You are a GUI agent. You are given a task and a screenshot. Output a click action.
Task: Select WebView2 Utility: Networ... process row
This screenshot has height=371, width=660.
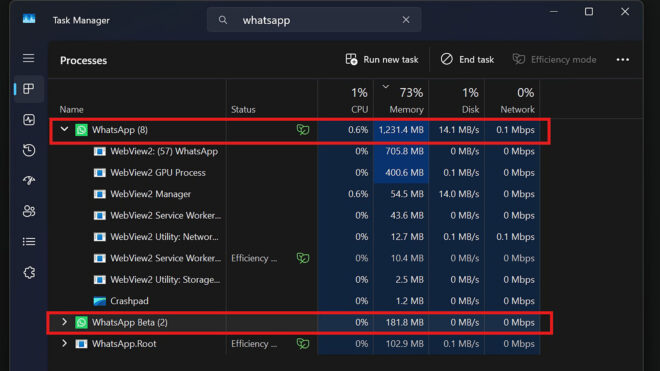pyautogui.click(x=295, y=237)
